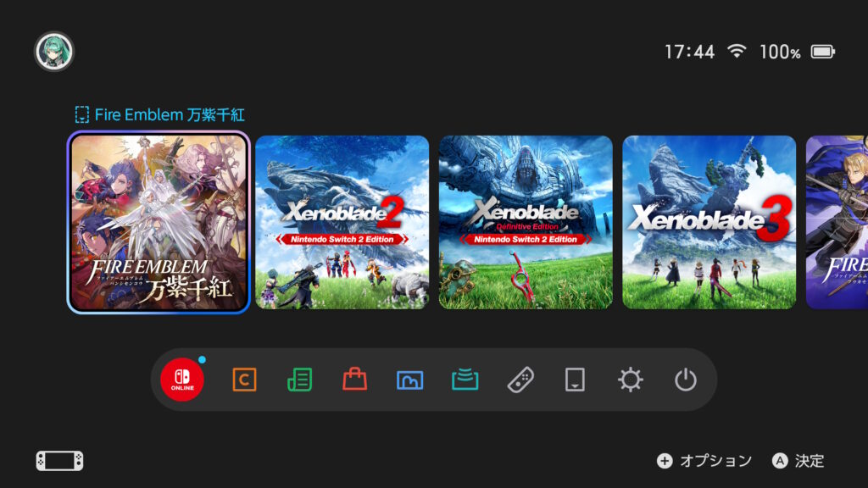The width and height of the screenshot is (868, 488).
Task: Open the orange GameChat icon
Action: pos(244,380)
